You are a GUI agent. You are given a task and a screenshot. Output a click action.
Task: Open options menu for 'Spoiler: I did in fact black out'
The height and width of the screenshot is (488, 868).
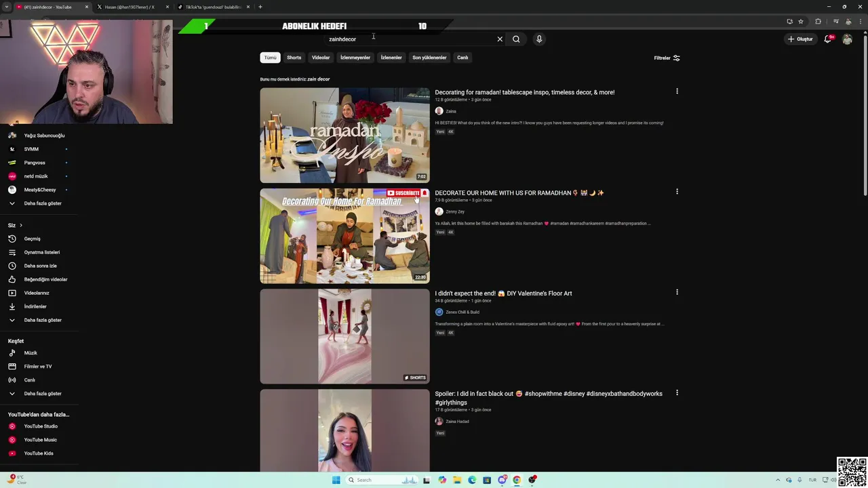click(677, 392)
